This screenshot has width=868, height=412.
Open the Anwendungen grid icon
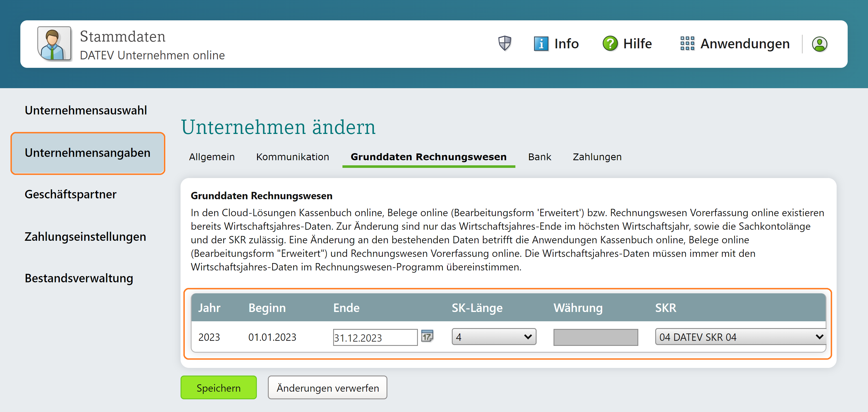point(687,44)
